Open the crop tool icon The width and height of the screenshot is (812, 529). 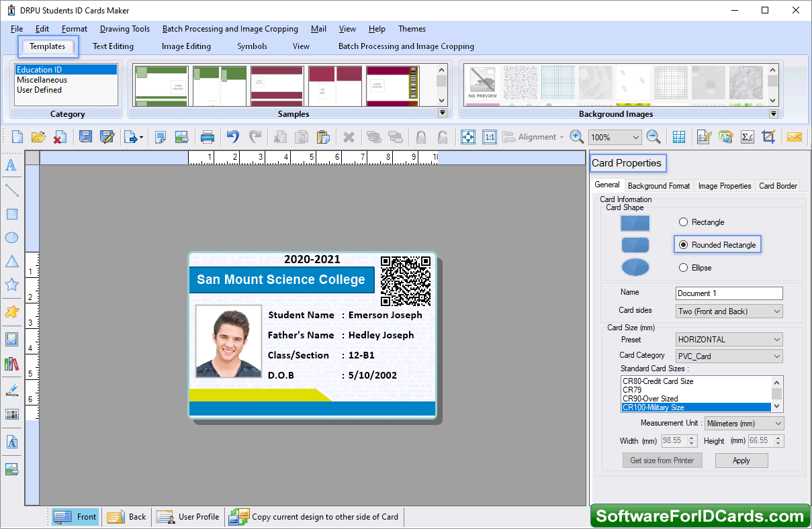[x=768, y=137]
